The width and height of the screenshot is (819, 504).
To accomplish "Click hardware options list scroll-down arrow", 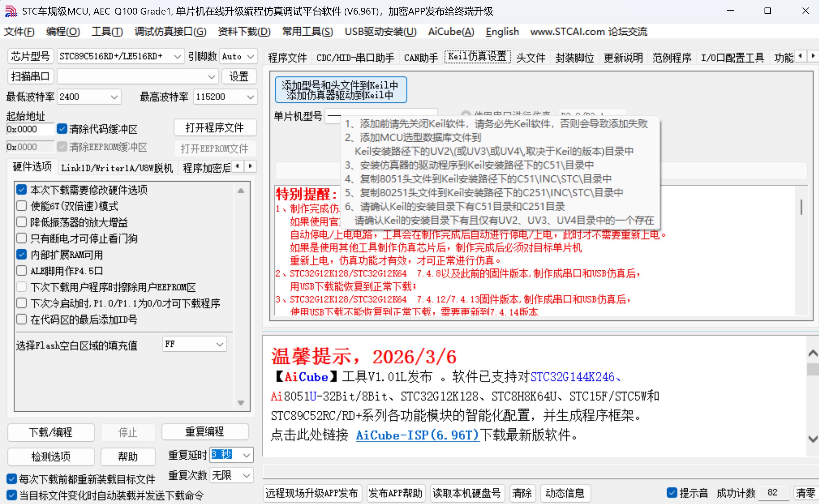I will pos(241,403).
